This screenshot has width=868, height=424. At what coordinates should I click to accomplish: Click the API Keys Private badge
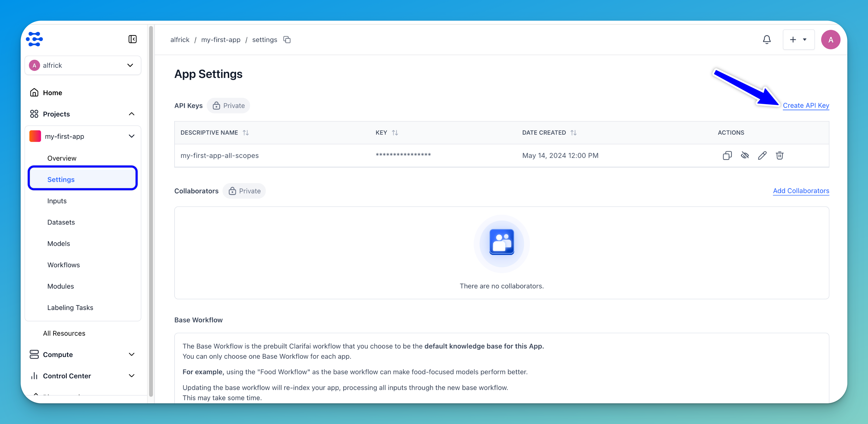click(228, 105)
